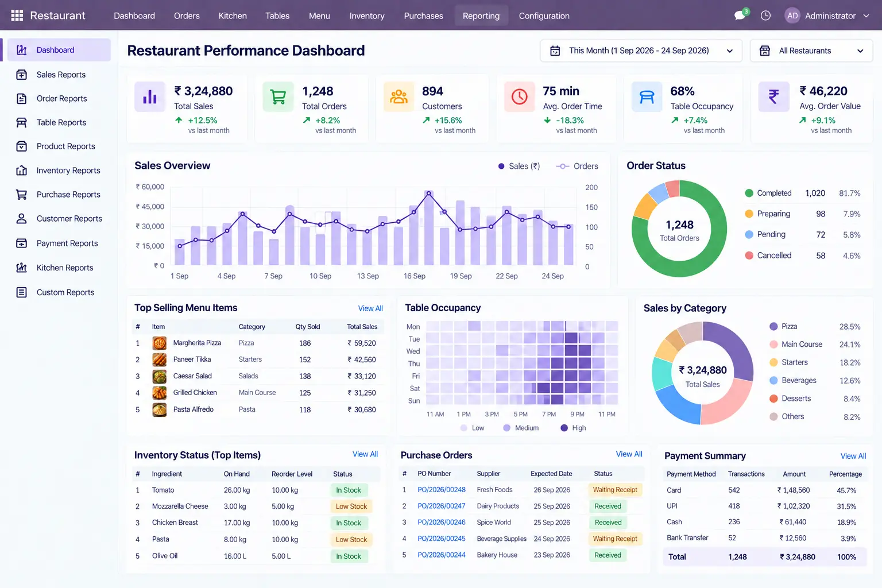Viewport: 882px width, 588px height.
Task: Open the Orders menu
Action: [x=187, y=16]
